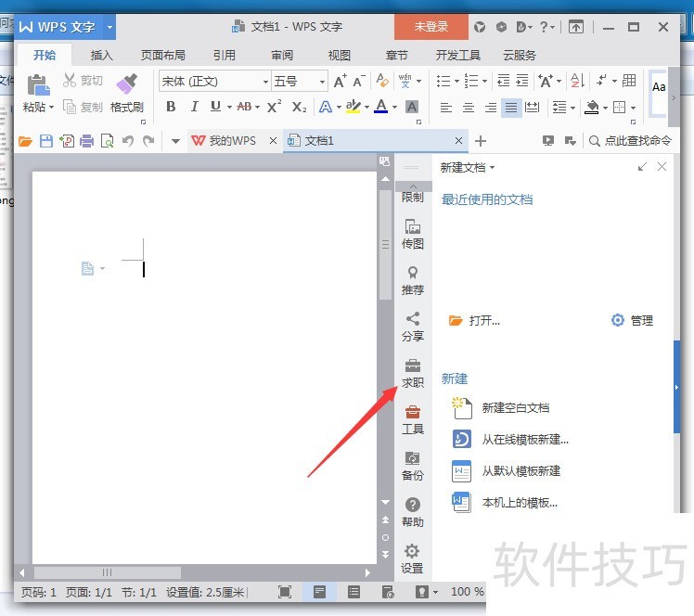Open the 页面布局 Page Layout tab
The width and height of the screenshot is (694, 616).
tap(163, 56)
